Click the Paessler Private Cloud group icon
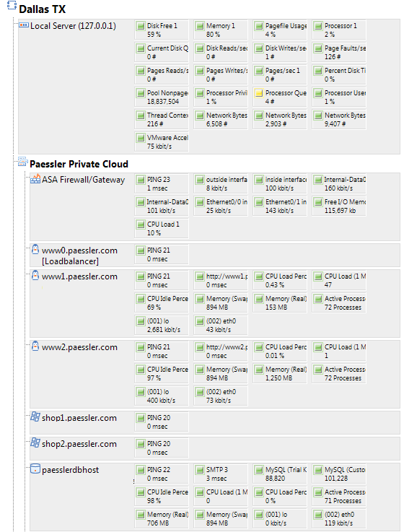 (x=22, y=162)
